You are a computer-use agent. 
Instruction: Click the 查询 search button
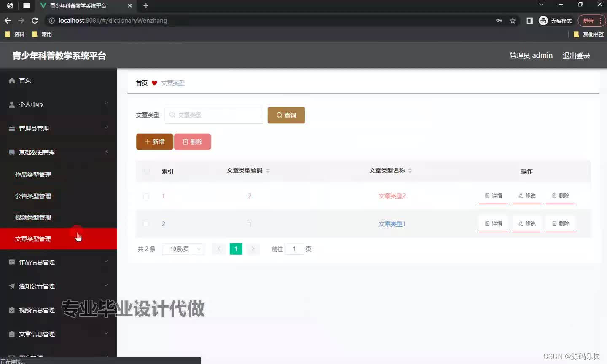(x=286, y=115)
